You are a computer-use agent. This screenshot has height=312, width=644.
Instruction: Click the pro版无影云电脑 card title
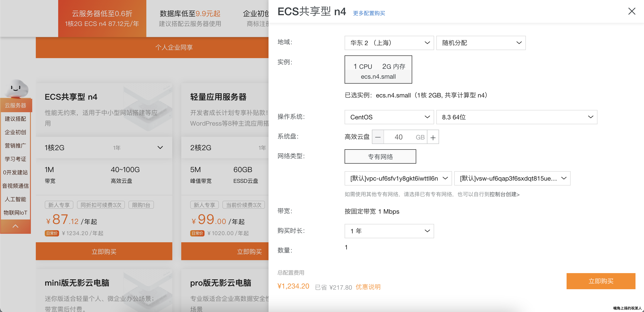(220, 283)
